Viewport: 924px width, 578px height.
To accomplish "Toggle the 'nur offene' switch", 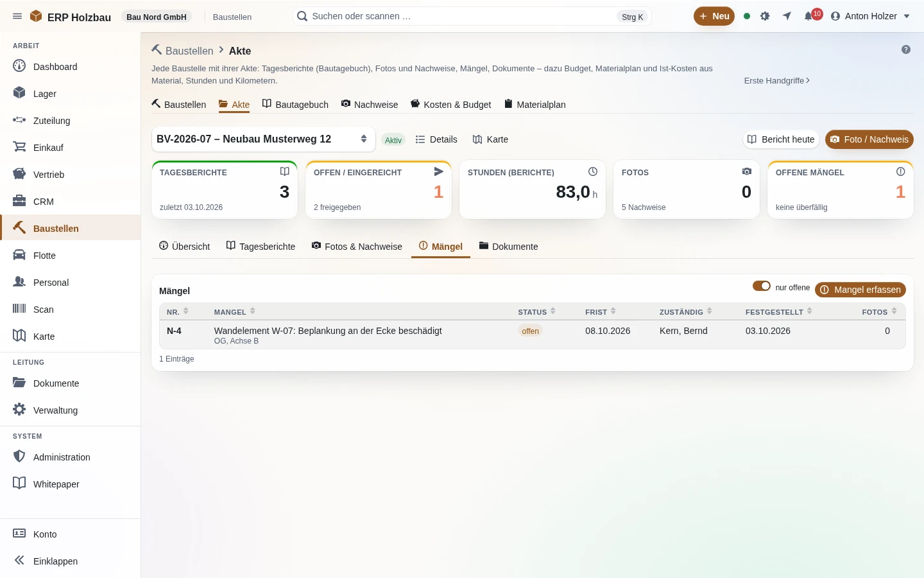I will coord(762,286).
